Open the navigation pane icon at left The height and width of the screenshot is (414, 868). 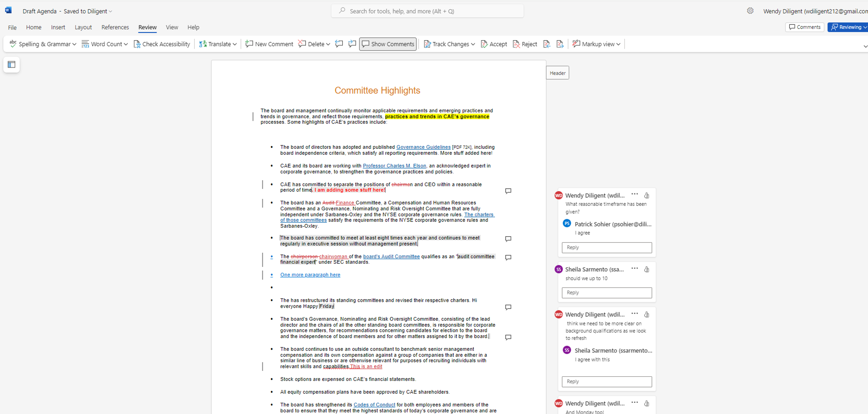12,64
